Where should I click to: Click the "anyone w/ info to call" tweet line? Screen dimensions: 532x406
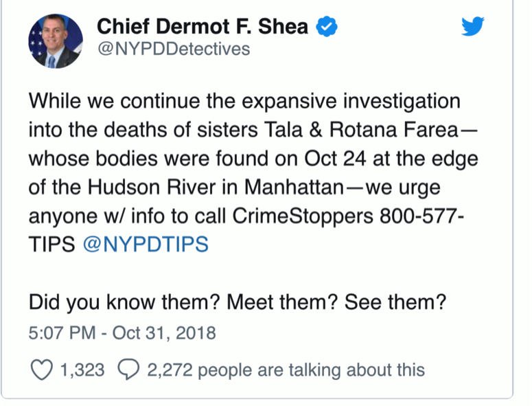pos(246,216)
